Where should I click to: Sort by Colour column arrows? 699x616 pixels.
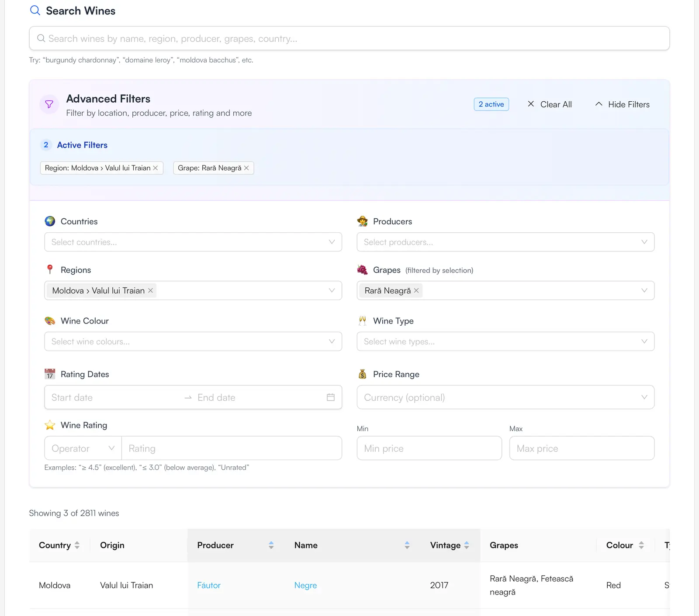641,545
